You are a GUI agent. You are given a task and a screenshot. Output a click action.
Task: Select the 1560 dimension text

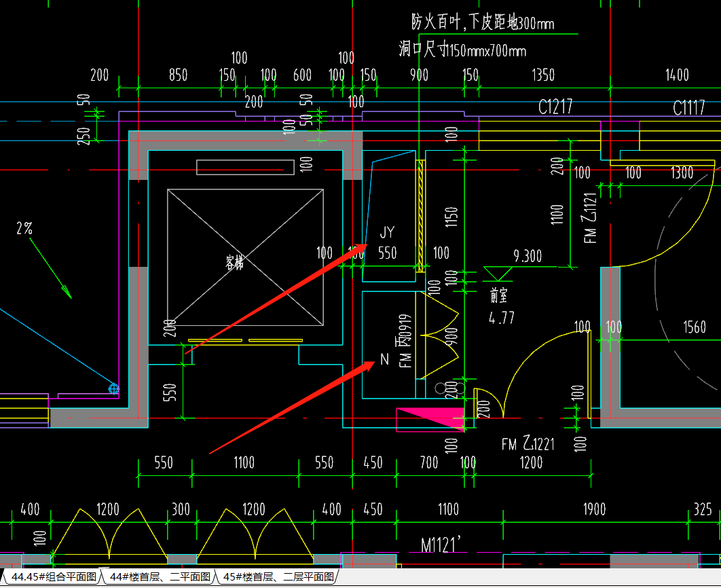695,327
